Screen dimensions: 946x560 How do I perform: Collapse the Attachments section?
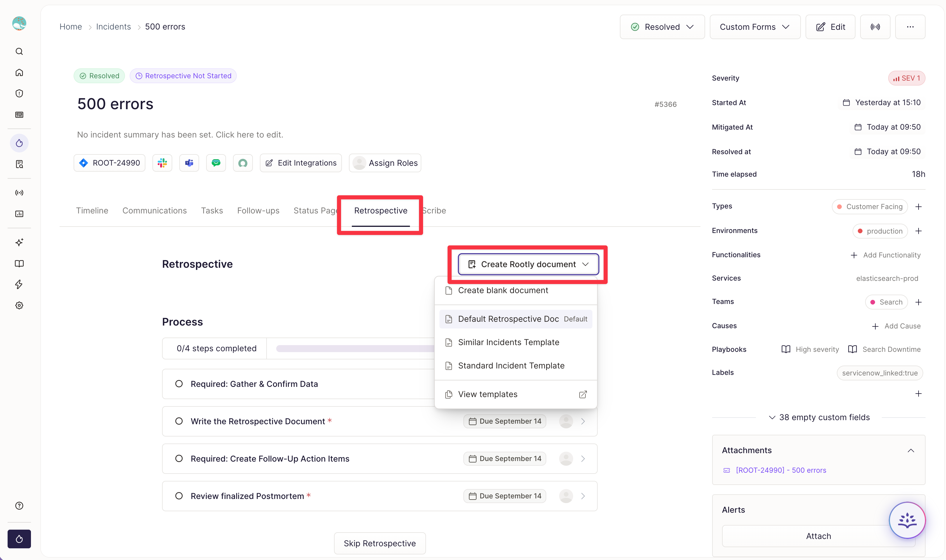coord(911,451)
